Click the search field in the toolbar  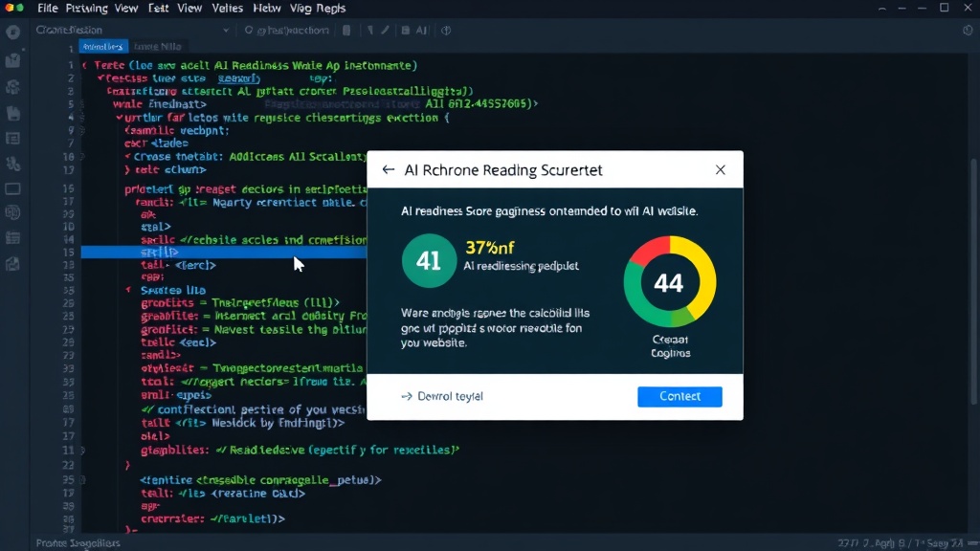click(x=286, y=30)
